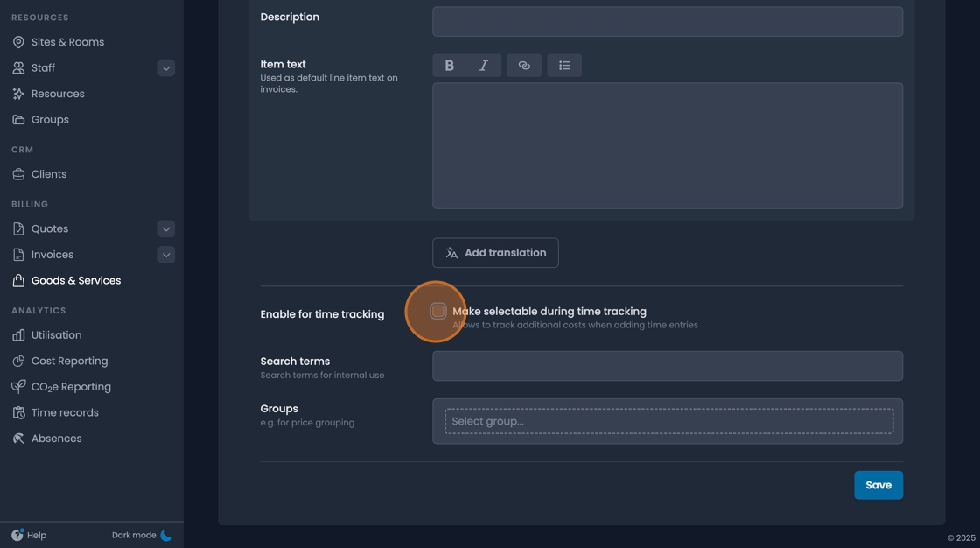Image resolution: width=980 pixels, height=548 pixels.
Task: Expand the Quotes submenu
Action: coord(166,228)
